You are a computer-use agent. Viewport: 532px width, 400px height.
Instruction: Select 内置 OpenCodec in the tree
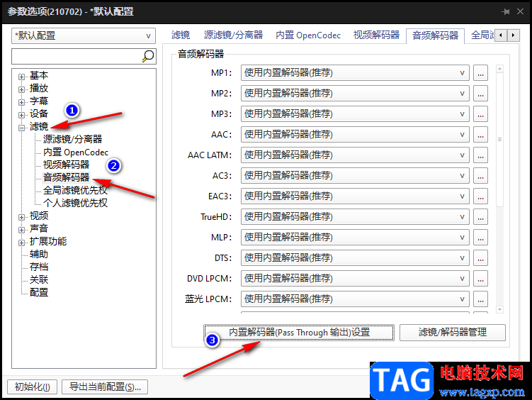click(75, 152)
